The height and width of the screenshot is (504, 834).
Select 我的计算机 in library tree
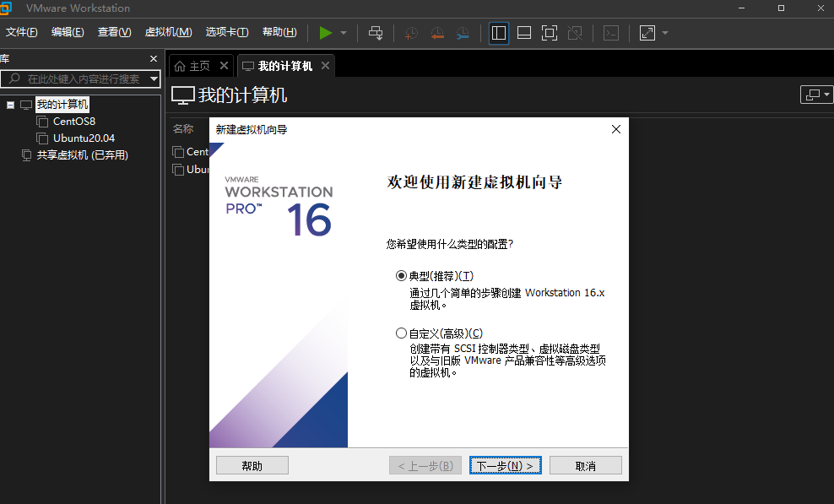pyautogui.click(x=62, y=105)
